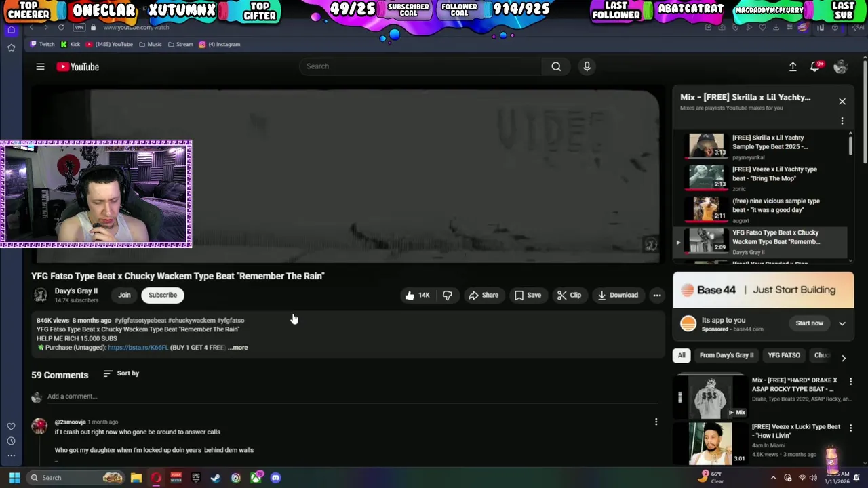
Task: Open the Drake x ASAP Rocky mix thumbnail
Action: coord(711,396)
